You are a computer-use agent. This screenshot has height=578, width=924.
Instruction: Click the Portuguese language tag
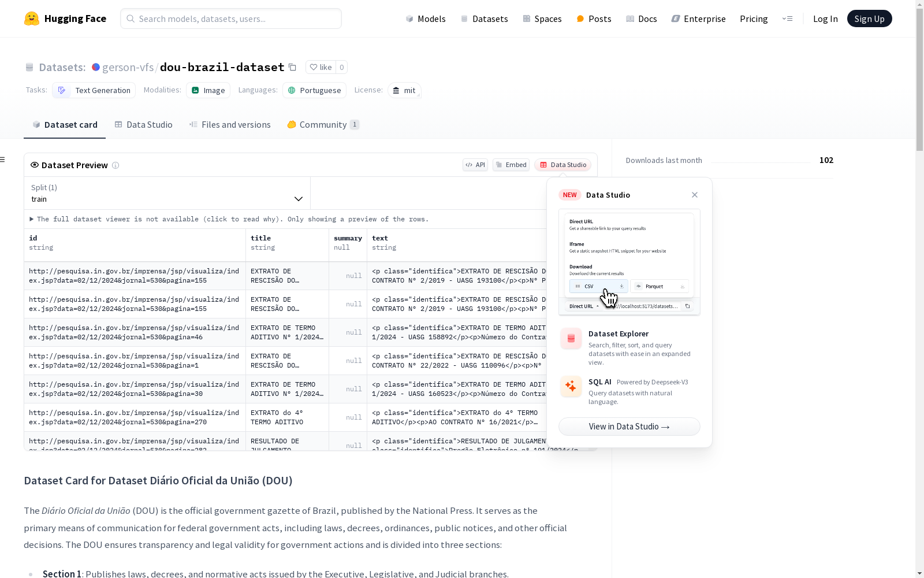click(x=314, y=90)
